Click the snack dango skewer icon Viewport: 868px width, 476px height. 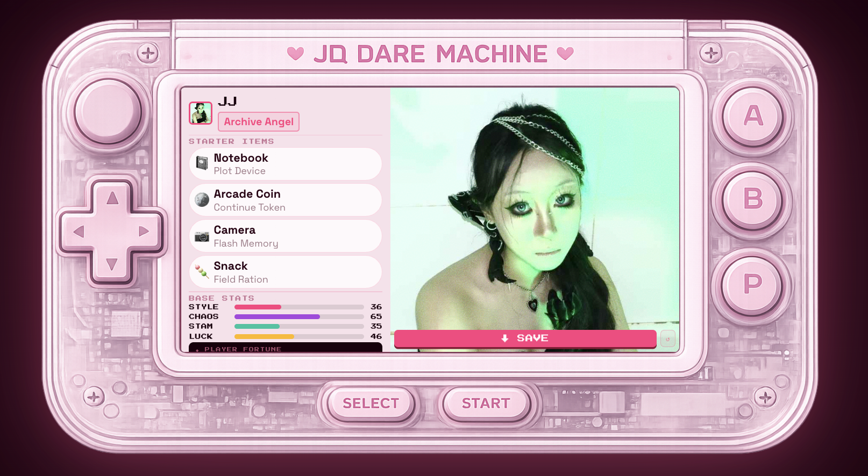[202, 272]
